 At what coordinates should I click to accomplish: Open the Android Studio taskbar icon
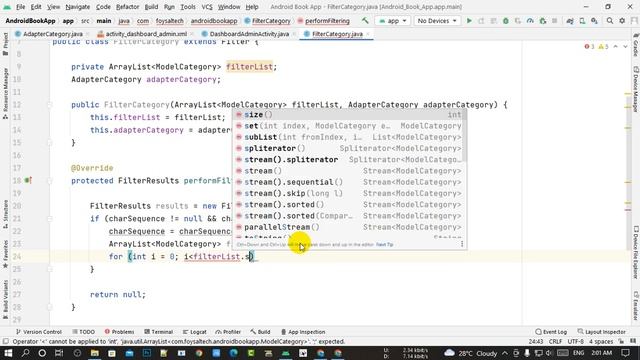[286, 353]
